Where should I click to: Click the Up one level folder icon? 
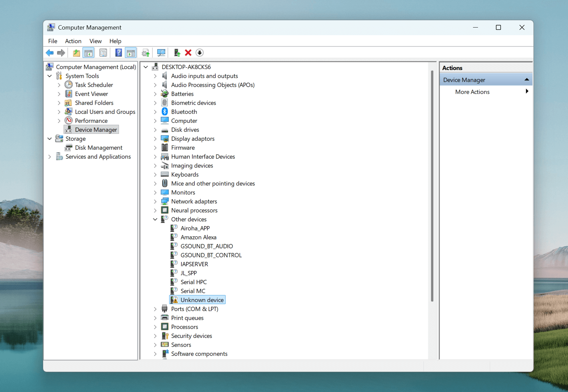(76, 53)
